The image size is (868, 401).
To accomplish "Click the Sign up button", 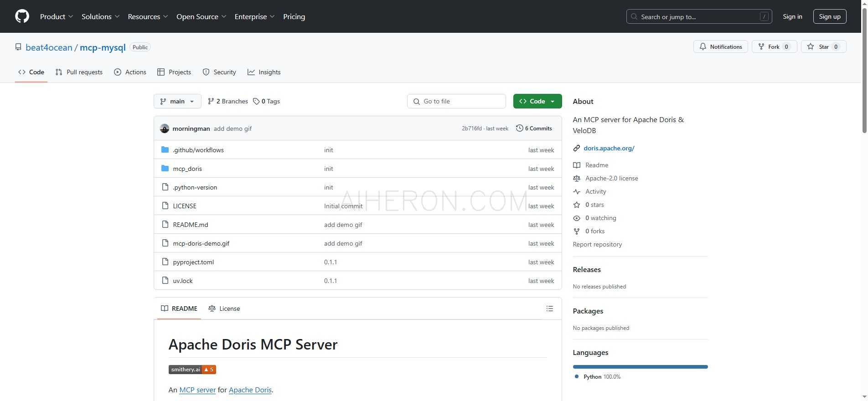I will point(830,16).
